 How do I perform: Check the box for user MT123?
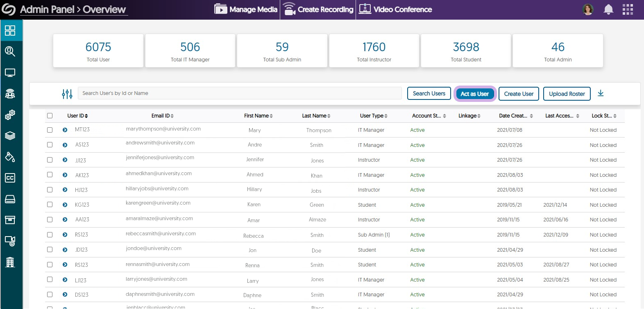(x=50, y=130)
